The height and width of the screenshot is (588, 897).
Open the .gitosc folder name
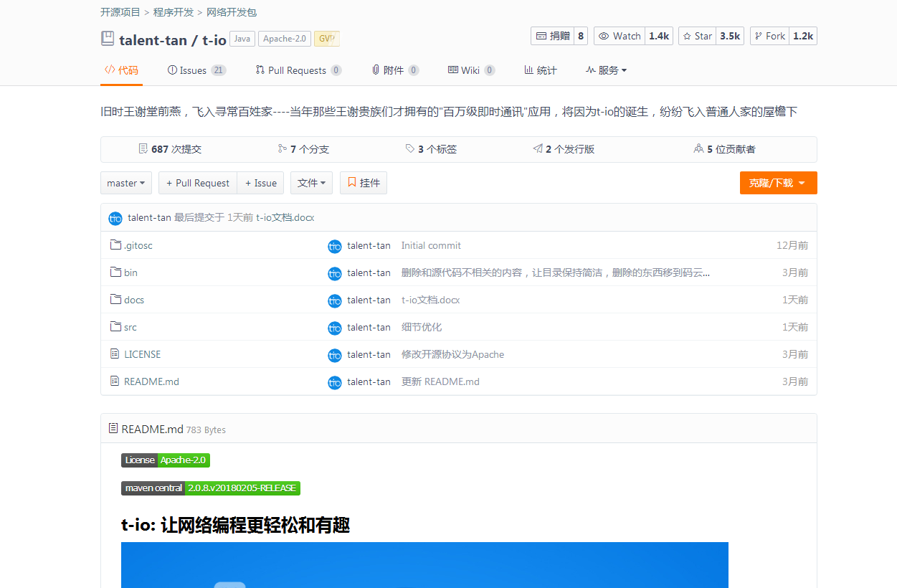(x=138, y=245)
